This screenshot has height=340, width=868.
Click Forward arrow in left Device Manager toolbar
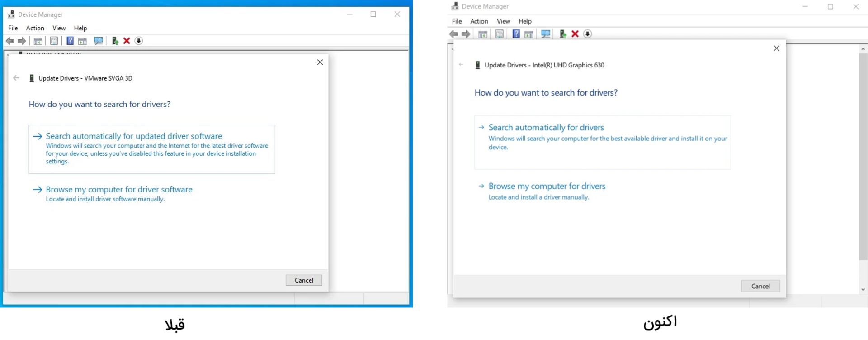tap(22, 41)
